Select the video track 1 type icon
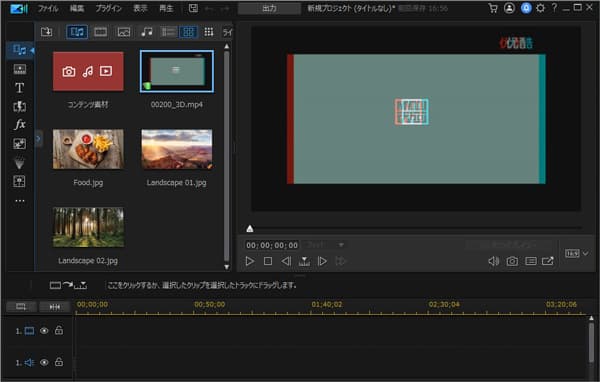 [x=29, y=331]
